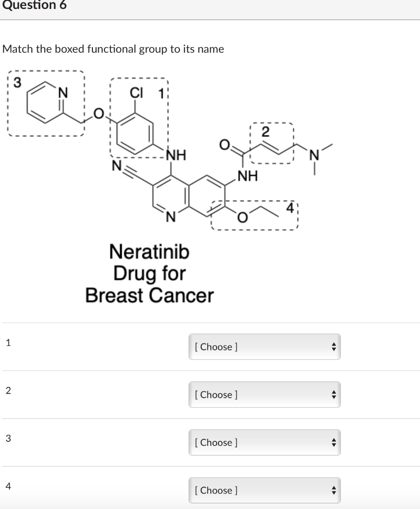The width and height of the screenshot is (420, 509).
Task: Select the [ Choose ] text in the last matcher
Action: coord(217,490)
